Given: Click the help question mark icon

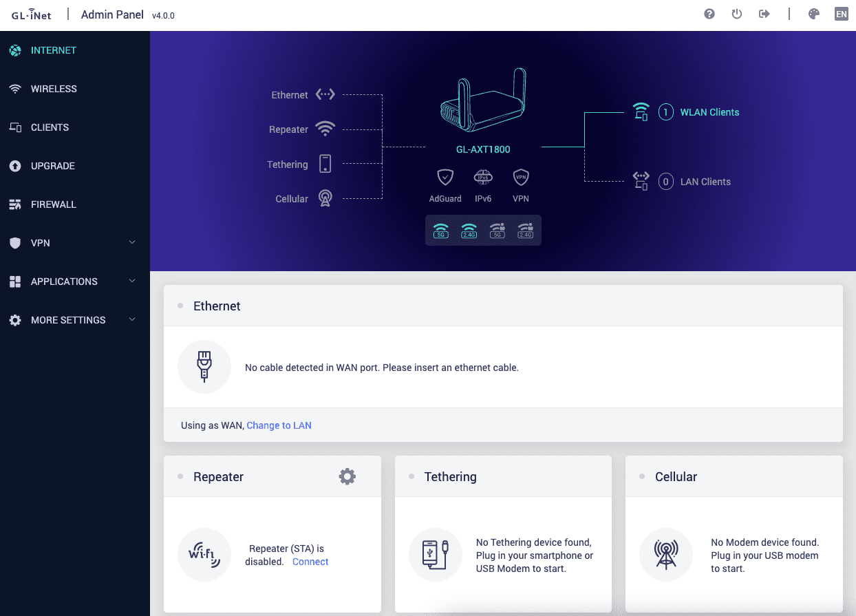Looking at the screenshot, I should 709,14.
